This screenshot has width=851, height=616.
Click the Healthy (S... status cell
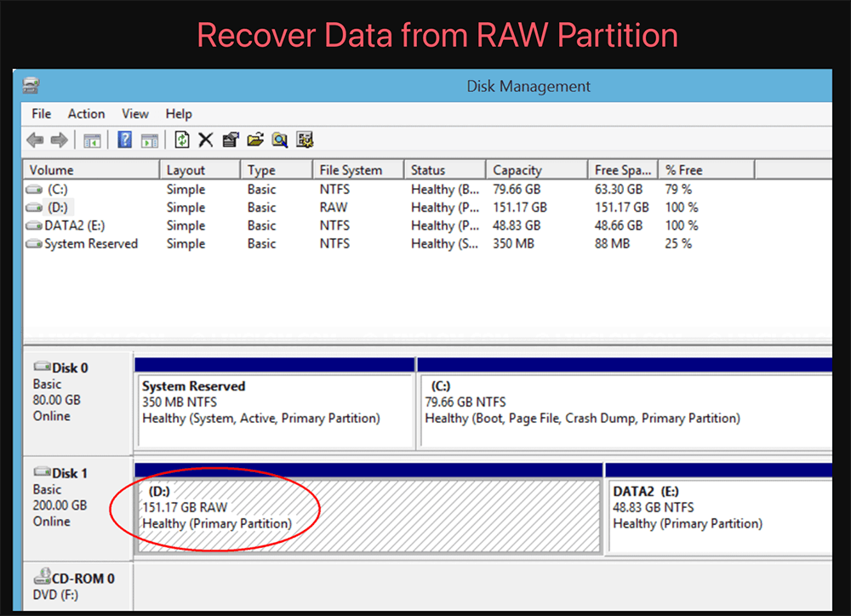pyautogui.click(x=445, y=243)
